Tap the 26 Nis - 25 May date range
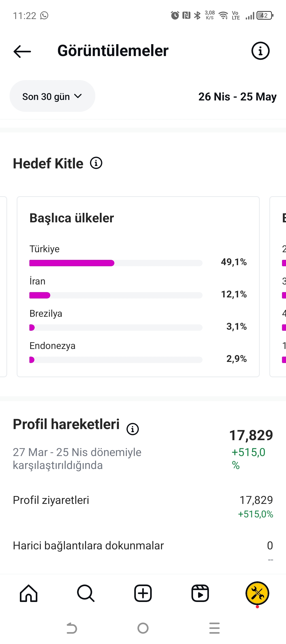Viewport: 286px width, 644px height. point(237,97)
